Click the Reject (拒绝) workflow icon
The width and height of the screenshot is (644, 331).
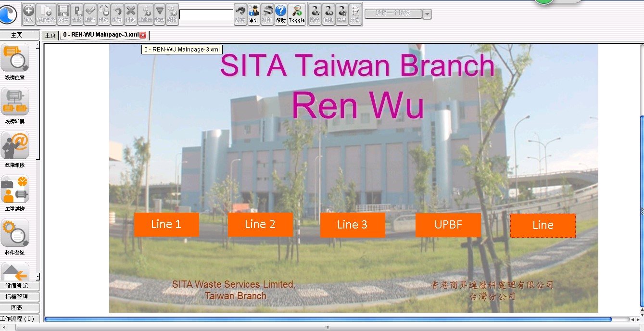[328, 14]
